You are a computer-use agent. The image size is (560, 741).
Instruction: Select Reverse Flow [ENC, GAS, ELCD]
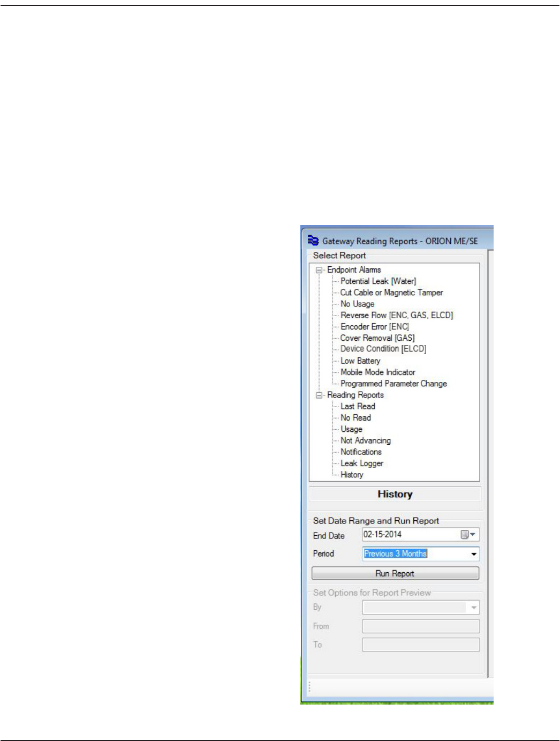(x=397, y=315)
